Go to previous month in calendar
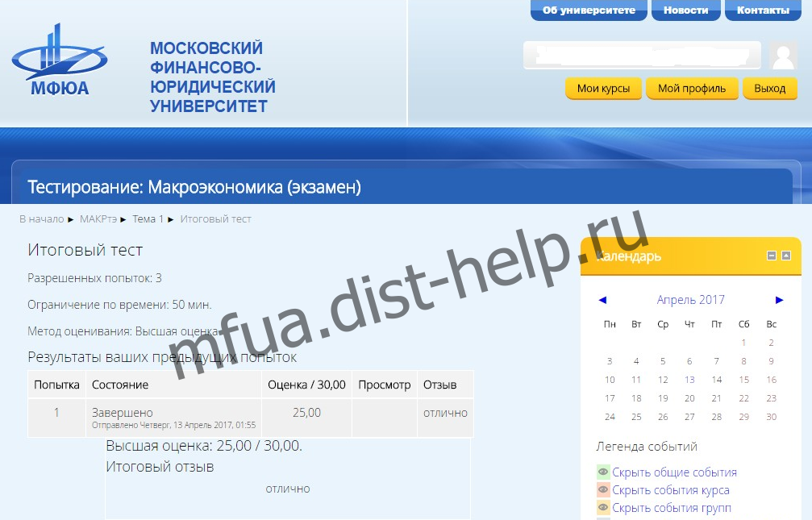Viewport: 812px width, 520px height. click(x=602, y=300)
